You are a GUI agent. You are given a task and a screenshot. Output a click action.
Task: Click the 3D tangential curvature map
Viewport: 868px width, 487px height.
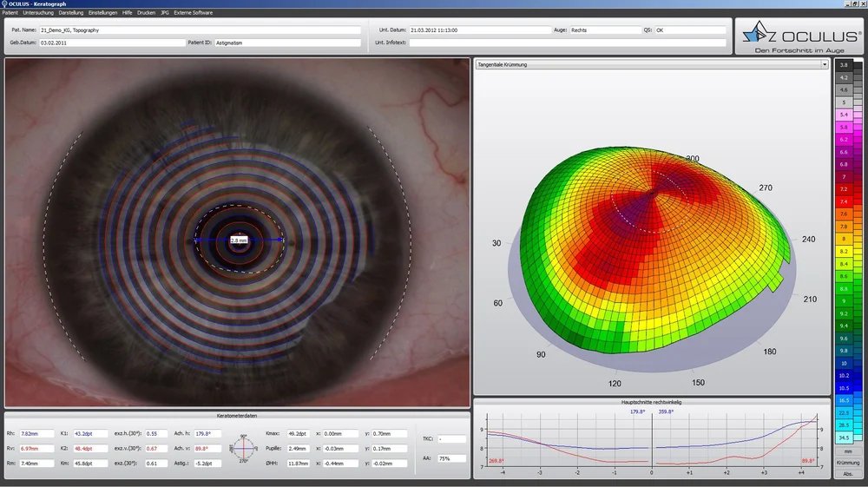654,249
